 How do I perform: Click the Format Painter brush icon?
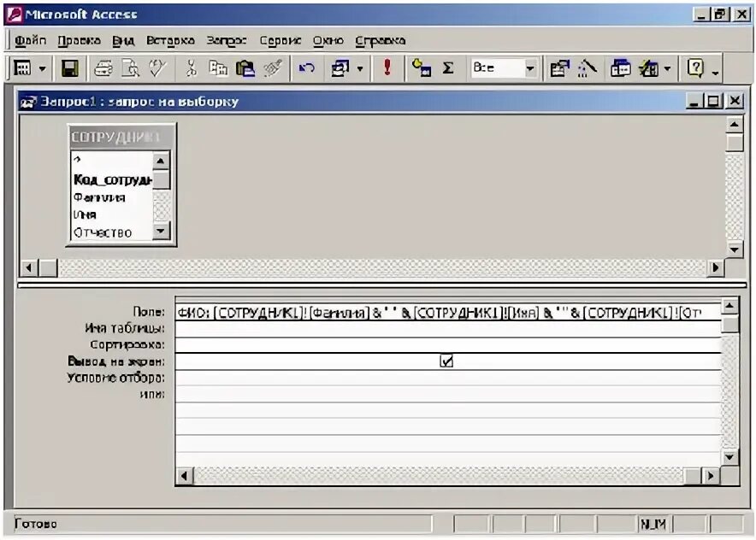(x=273, y=68)
